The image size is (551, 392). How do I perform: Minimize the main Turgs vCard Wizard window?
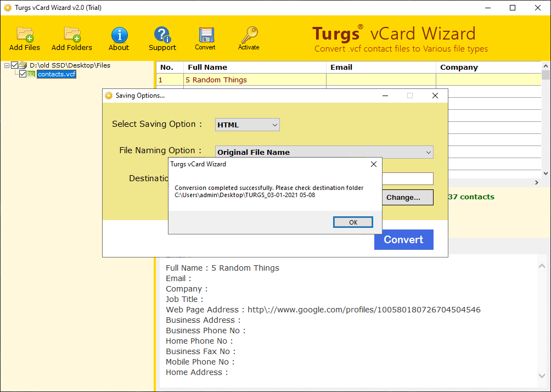pos(488,8)
